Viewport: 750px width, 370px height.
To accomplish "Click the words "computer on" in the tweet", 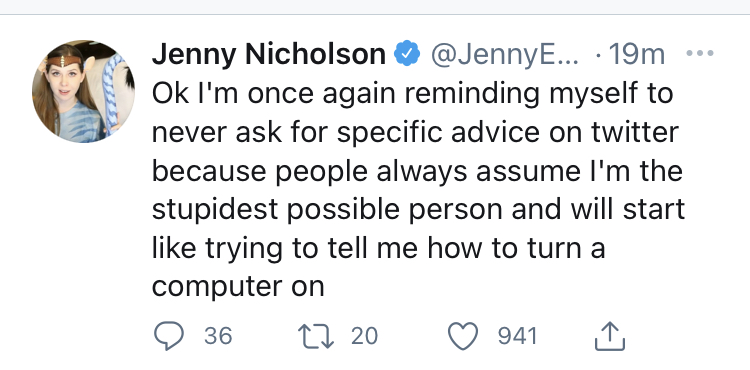I will tap(238, 288).
